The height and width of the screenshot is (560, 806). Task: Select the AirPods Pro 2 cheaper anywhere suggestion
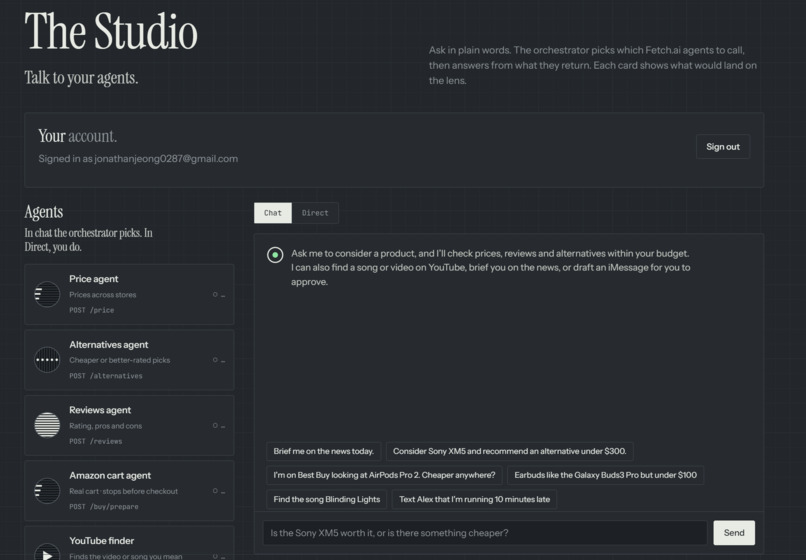[x=384, y=475]
